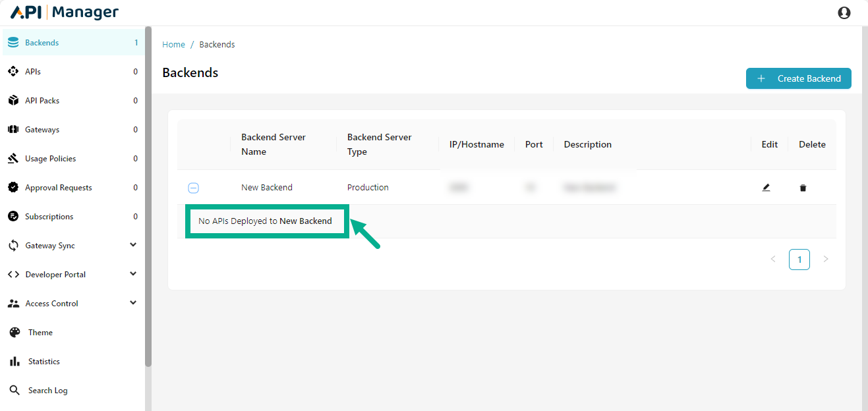The height and width of the screenshot is (411, 868).
Task: Click the APIs icon in sidebar
Action: click(13, 72)
